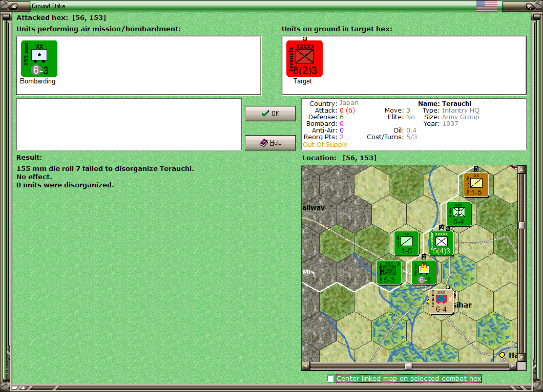This screenshot has height=392, width=543.
Task: Click the 'Bombarding' label under artillery unit
Action: [x=38, y=81]
